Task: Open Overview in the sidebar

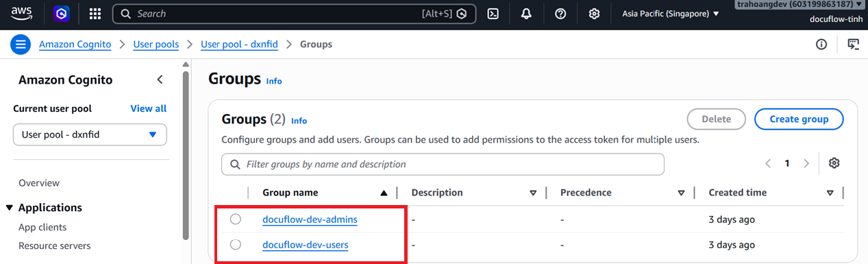Action: [x=39, y=183]
